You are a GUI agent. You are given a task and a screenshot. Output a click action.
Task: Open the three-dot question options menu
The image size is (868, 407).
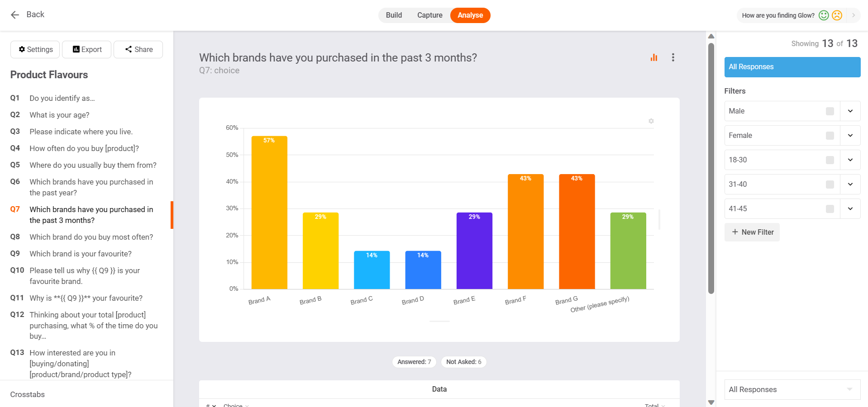(673, 57)
